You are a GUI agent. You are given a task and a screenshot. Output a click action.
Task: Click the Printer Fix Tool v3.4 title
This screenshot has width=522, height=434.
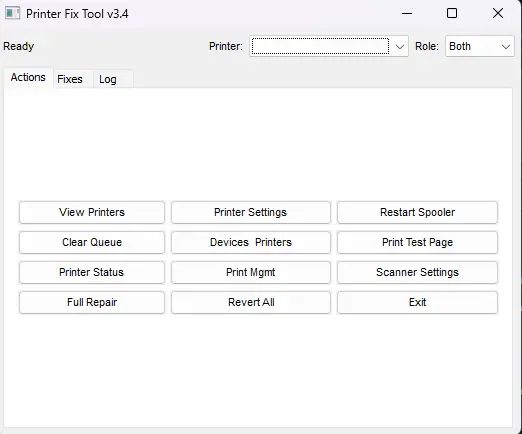[x=77, y=14]
